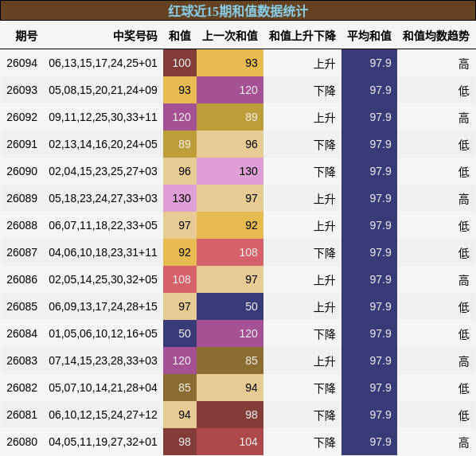Image resolution: width=476 pixels, height=456 pixels.
Task: Select issue number 26089
Action: click(21, 198)
